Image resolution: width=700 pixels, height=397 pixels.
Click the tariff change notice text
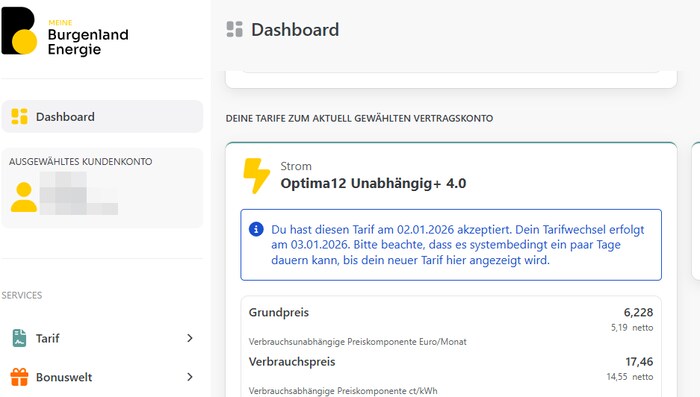[x=458, y=245]
